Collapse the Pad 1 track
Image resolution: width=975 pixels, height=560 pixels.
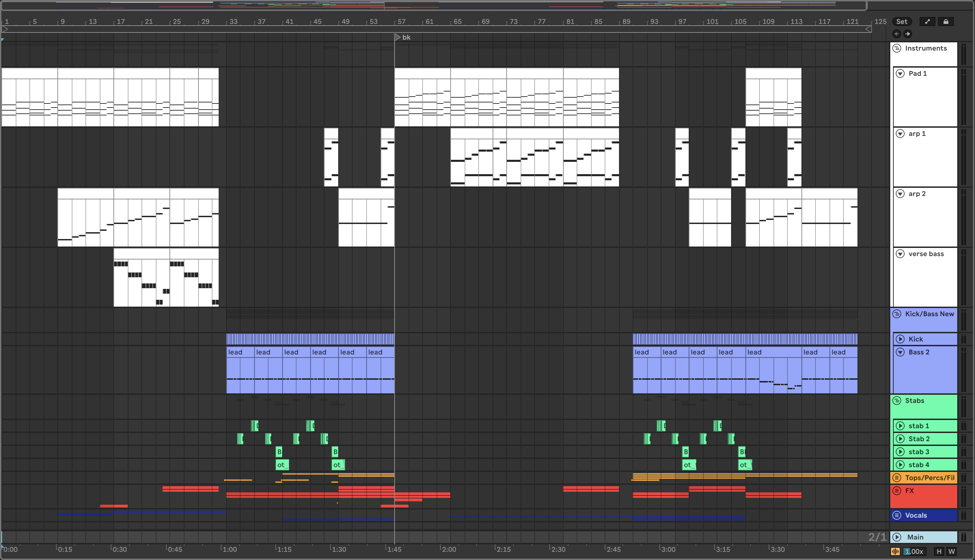900,73
